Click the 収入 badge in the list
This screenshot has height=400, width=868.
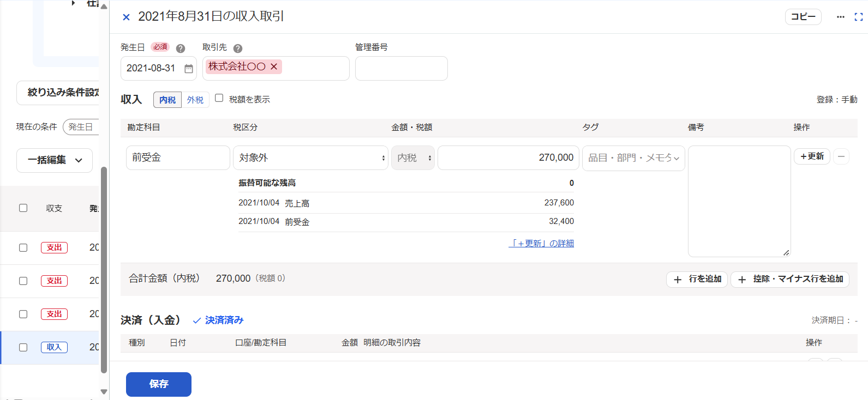point(54,347)
